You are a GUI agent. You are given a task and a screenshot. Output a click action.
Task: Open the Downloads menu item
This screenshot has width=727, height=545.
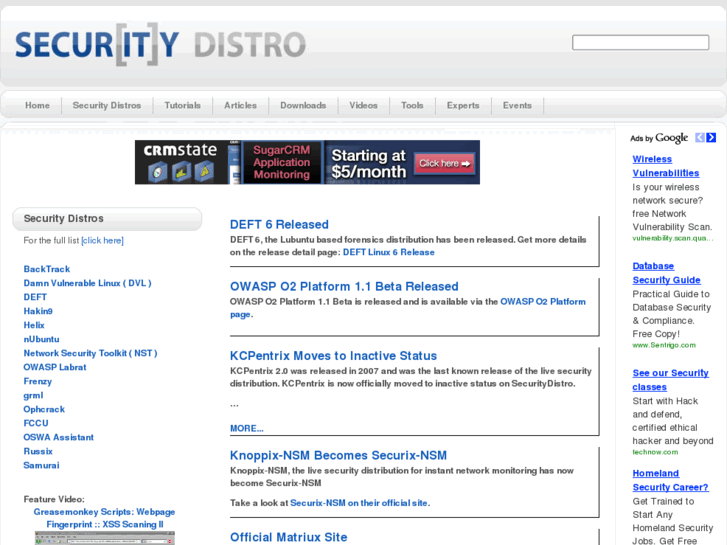[303, 105]
